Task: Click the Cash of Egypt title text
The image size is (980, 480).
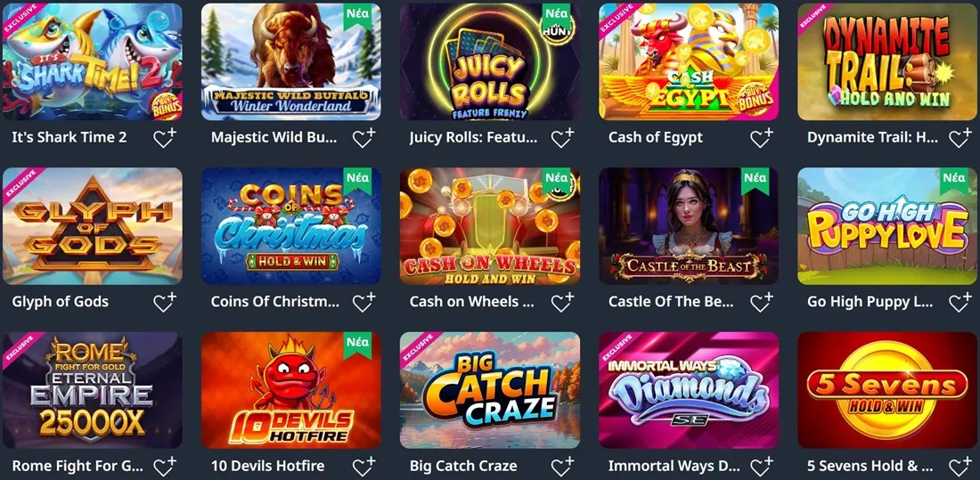Action: [656, 137]
